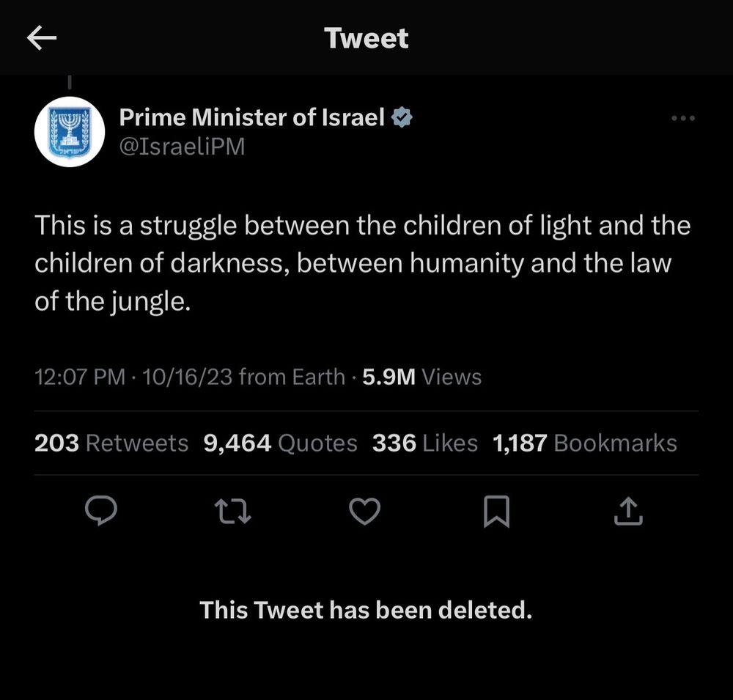Viewport: 733px width, 700px height.
Task: Open the 1,187 Bookmarks count
Action: click(x=585, y=443)
